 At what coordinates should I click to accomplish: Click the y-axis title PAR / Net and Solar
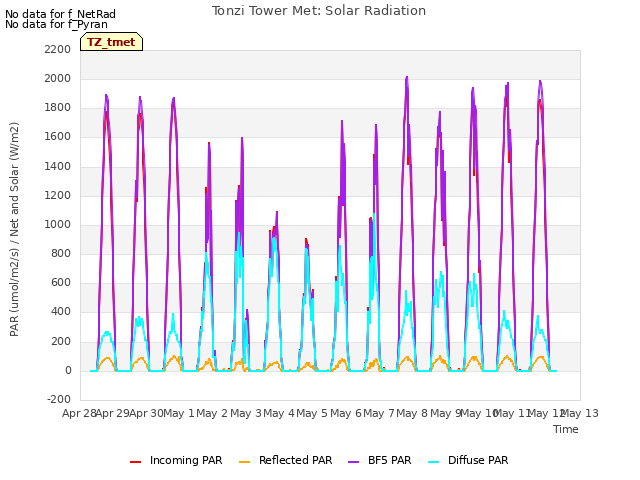coord(14,229)
